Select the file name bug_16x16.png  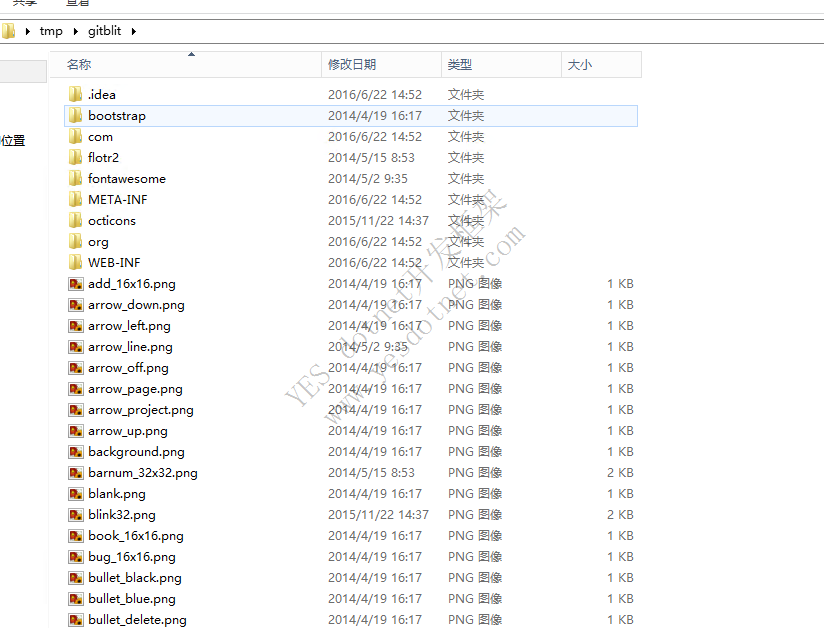coord(132,558)
